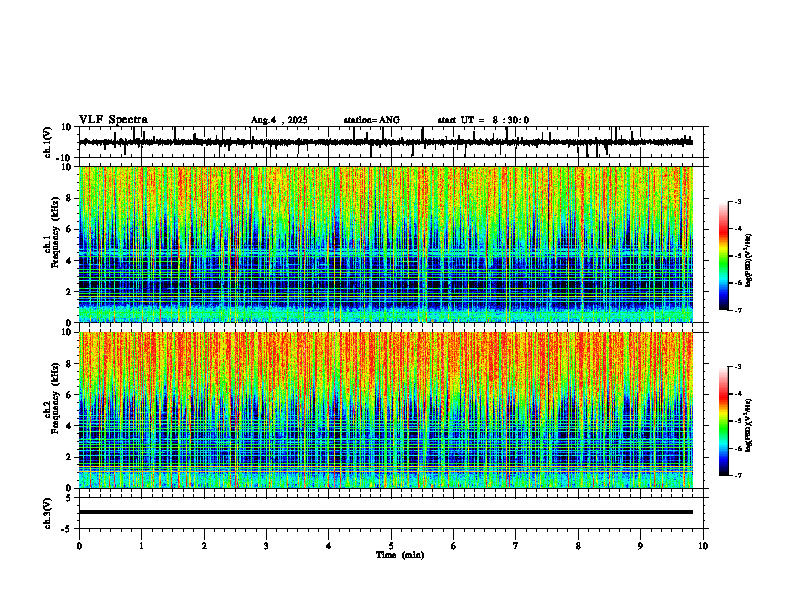Click the "8" kHz tick on the ch.1 frequency axis
This screenshot has width=792, height=612.
tap(70, 198)
